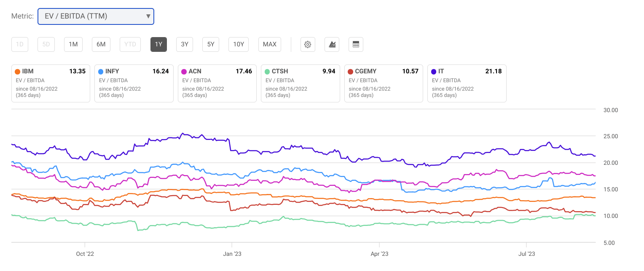Click the Jul '23 axis label
The image size is (644, 271).
[x=526, y=254]
